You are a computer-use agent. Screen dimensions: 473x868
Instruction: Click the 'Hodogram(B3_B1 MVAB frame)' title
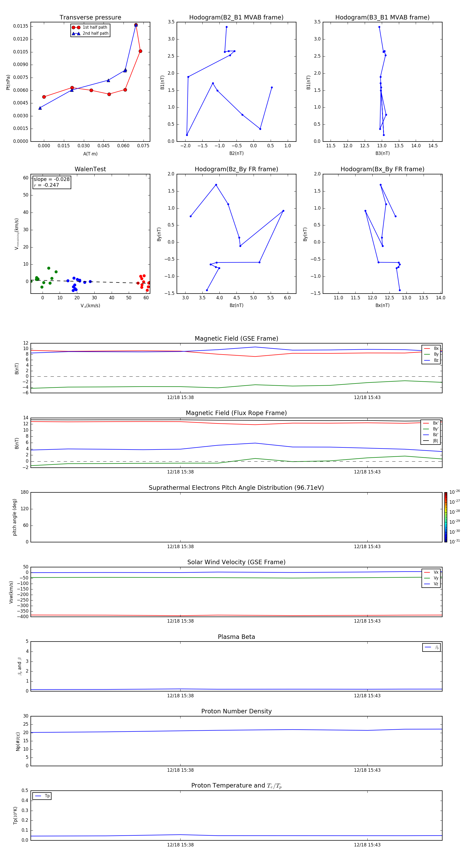pyautogui.click(x=382, y=17)
